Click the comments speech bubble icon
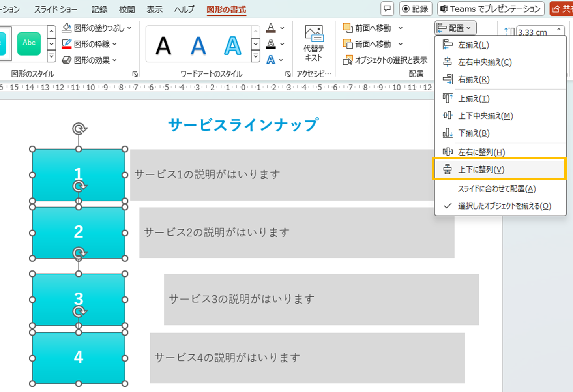This screenshot has height=392, width=573. [388, 9]
